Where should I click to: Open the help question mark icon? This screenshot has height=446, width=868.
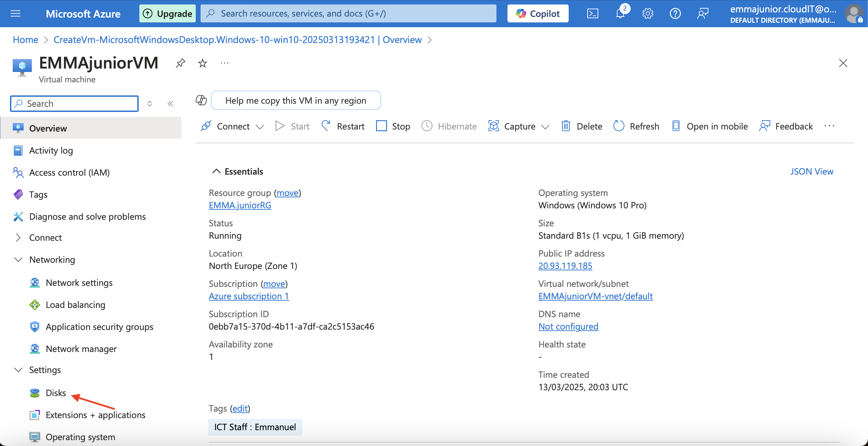[x=675, y=13]
